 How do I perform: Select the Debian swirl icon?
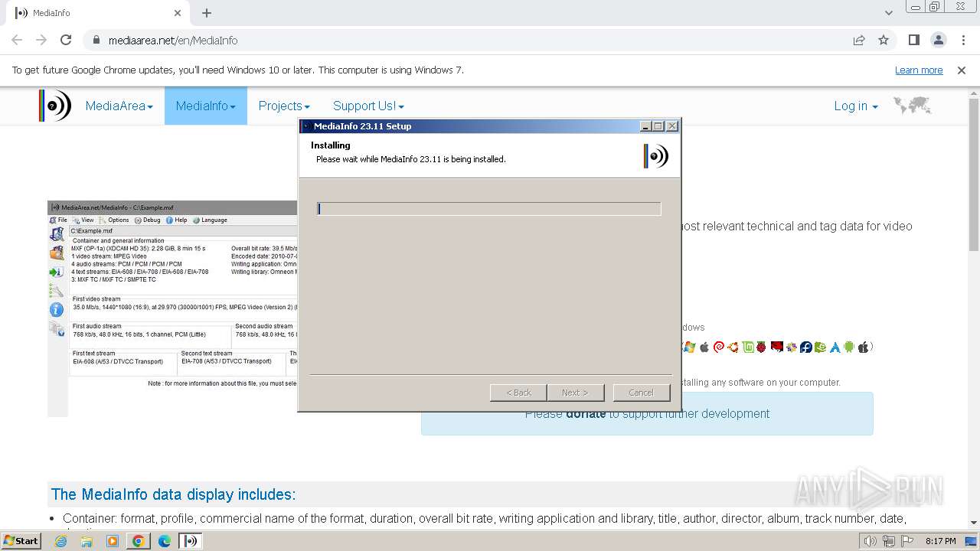(719, 347)
